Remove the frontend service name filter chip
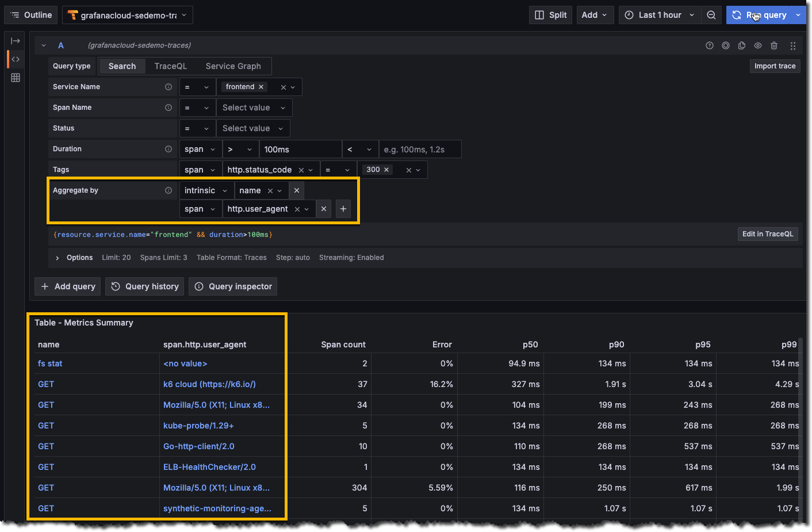Viewport: 812px width, 532px height. pos(261,86)
